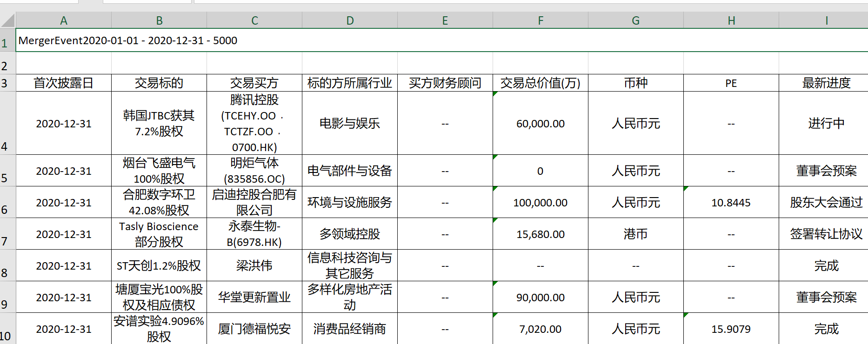Click the select-all corner triangle

tap(8, 20)
